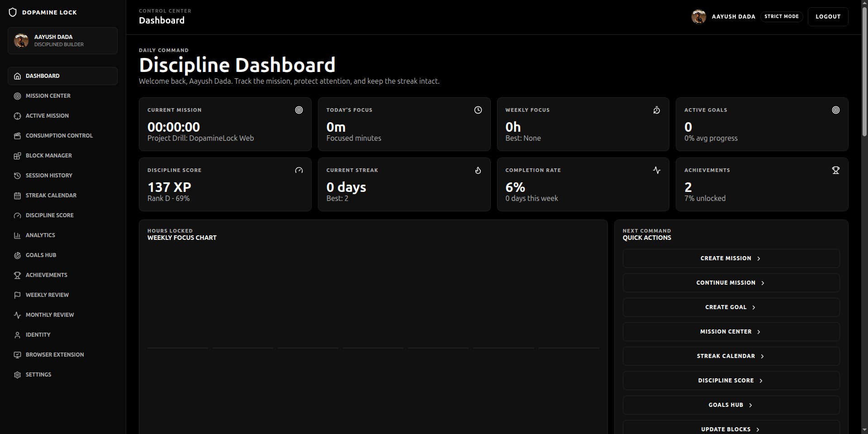The width and height of the screenshot is (868, 434).
Task: Open Consumption Control label in the sidebar
Action: click(59, 136)
